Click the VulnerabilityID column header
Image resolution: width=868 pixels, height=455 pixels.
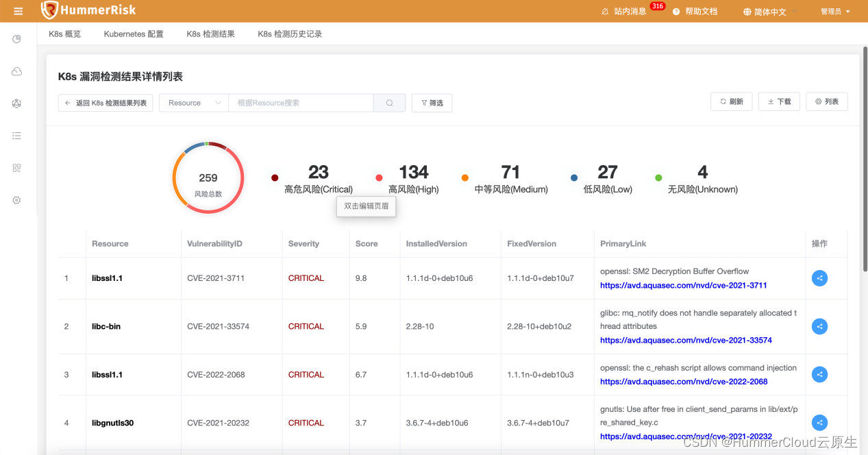[214, 244]
